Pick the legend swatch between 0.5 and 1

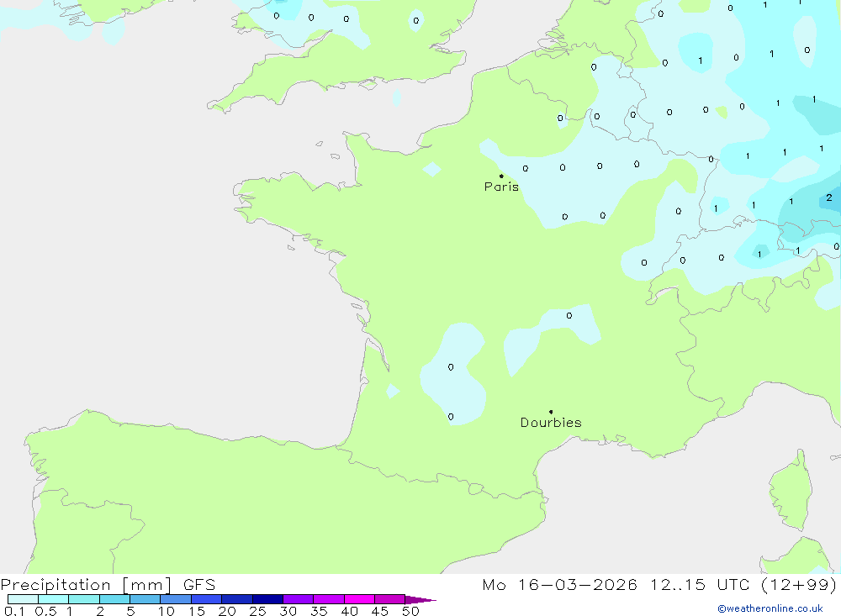click(54, 599)
